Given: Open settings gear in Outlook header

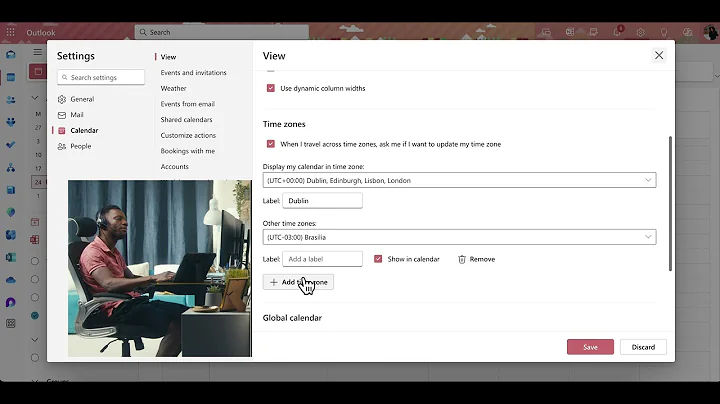Looking at the screenshot, I should pos(641,32).
